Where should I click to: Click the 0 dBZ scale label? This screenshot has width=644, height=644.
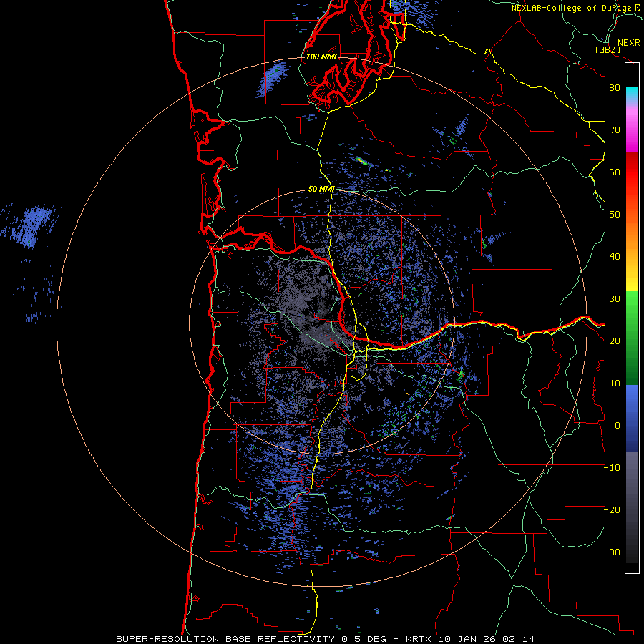(618, 426)
